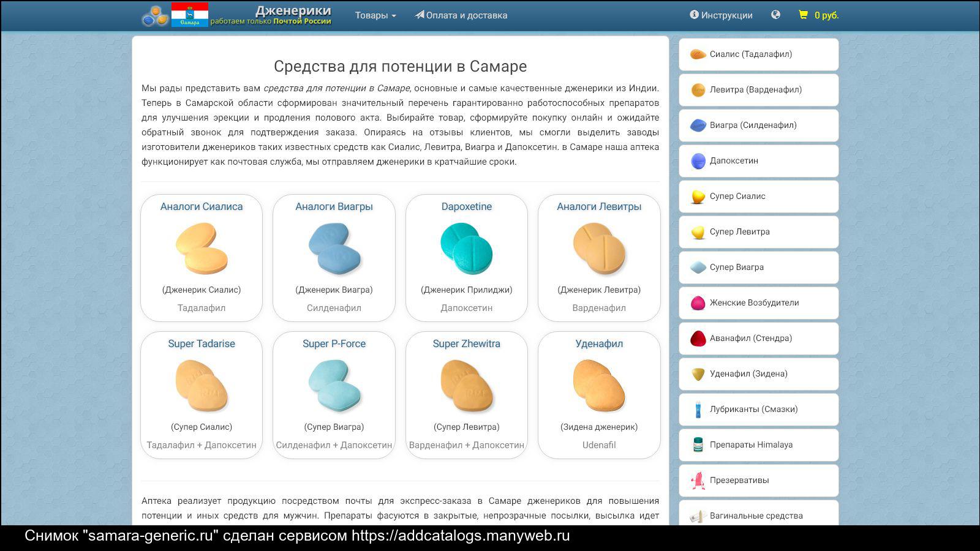The image size is (980, 551).
Task: Click the tube icon next to Лубриканты (Смазки)
Action: coord(698,410)
